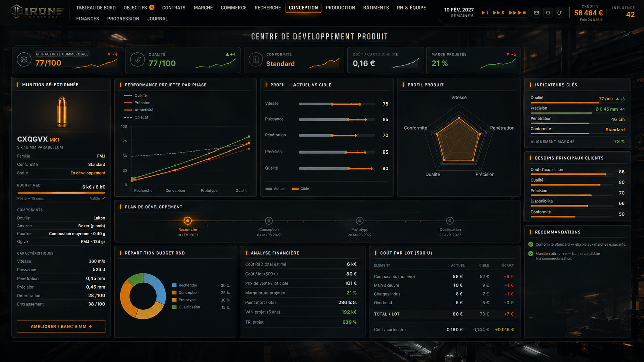
Task: Click the fast-forward S time button
Action: (498, 13)
